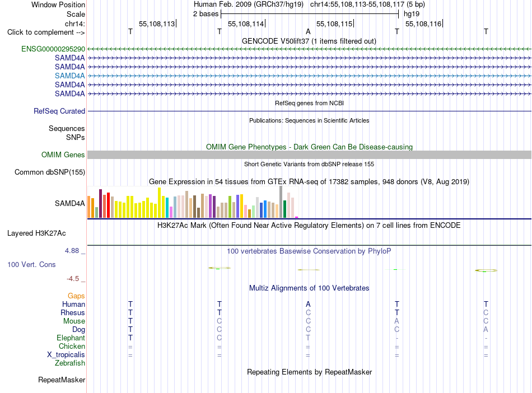Click the Repeating Elements by RepeatMasker title
This screenshot has height=393, width=532.
click(x=309, y=372)
